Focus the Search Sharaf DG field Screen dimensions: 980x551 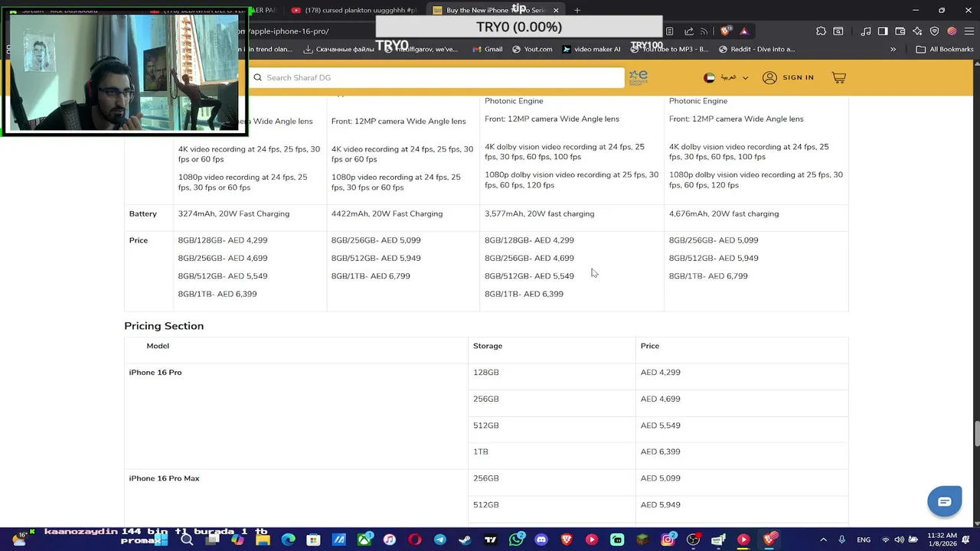pos(436,77)
